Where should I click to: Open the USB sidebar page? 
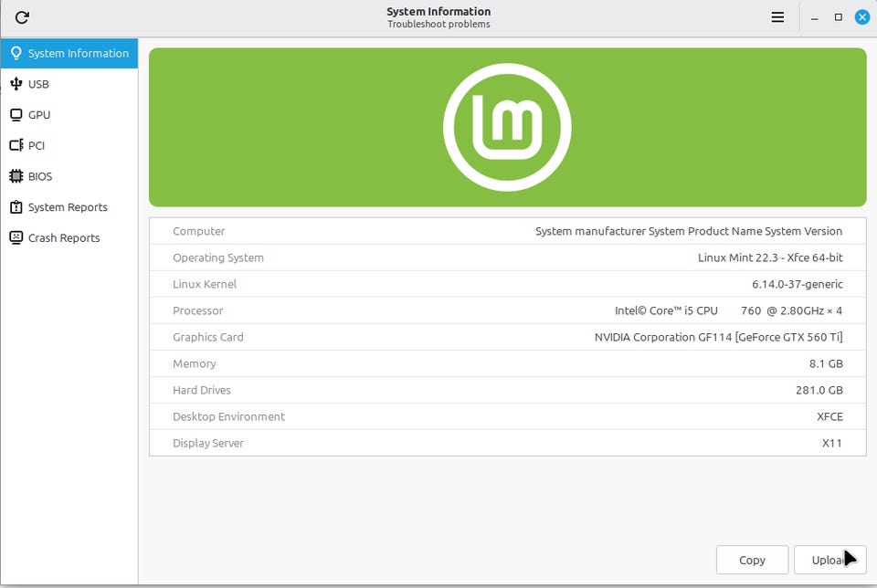(x=69, y=84)
